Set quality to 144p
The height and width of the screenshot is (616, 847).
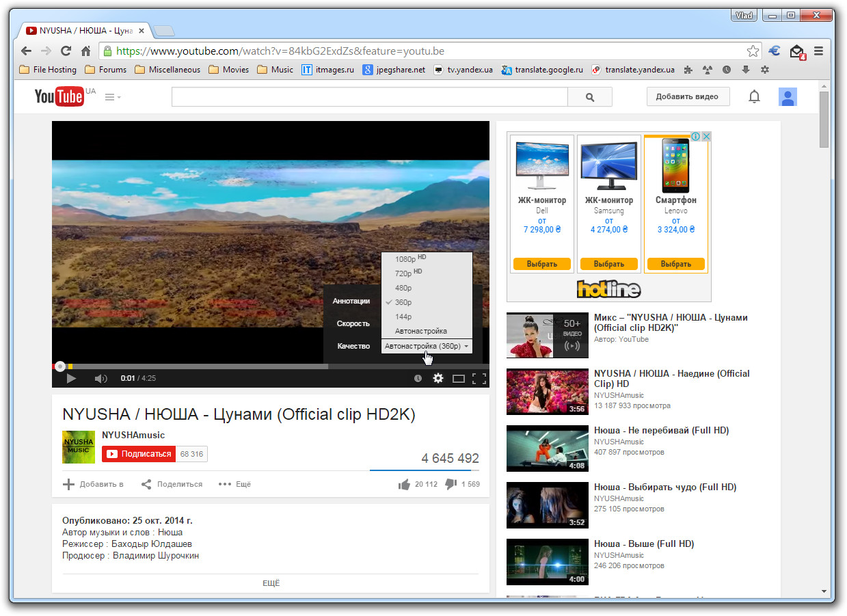pos(427,317)
